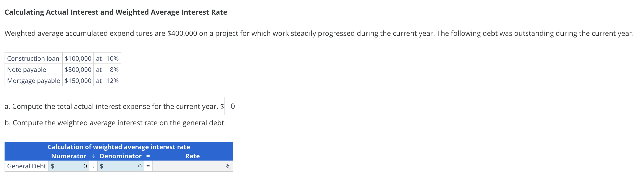
Task: Select the $150,000 amount cell
Action: click(x=78, y=81)
